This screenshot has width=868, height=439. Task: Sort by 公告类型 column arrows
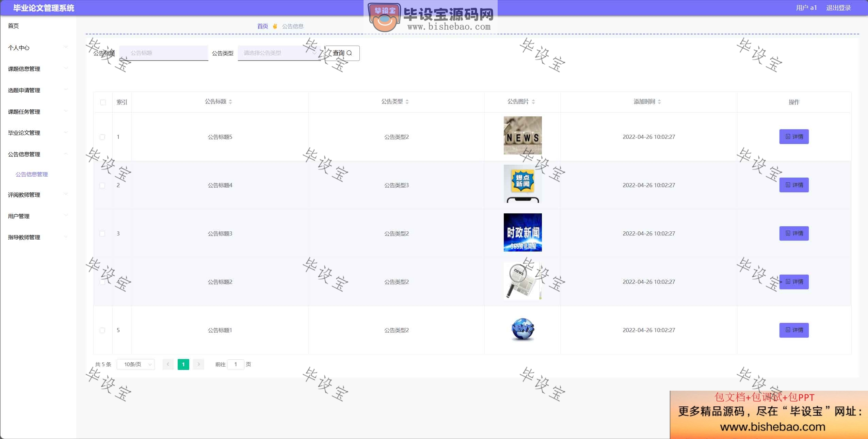pyautogui.click(x=407, y=102)
